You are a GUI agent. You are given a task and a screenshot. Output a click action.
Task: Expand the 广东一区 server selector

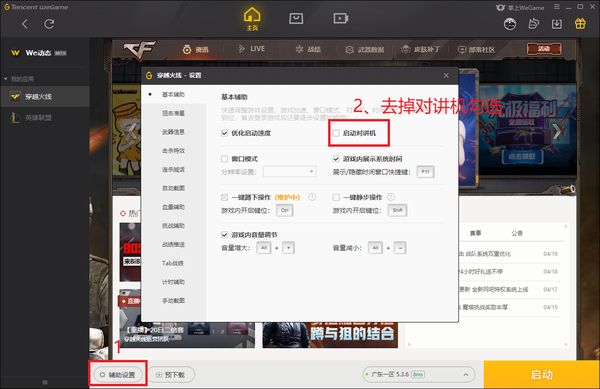click(419, 374)
